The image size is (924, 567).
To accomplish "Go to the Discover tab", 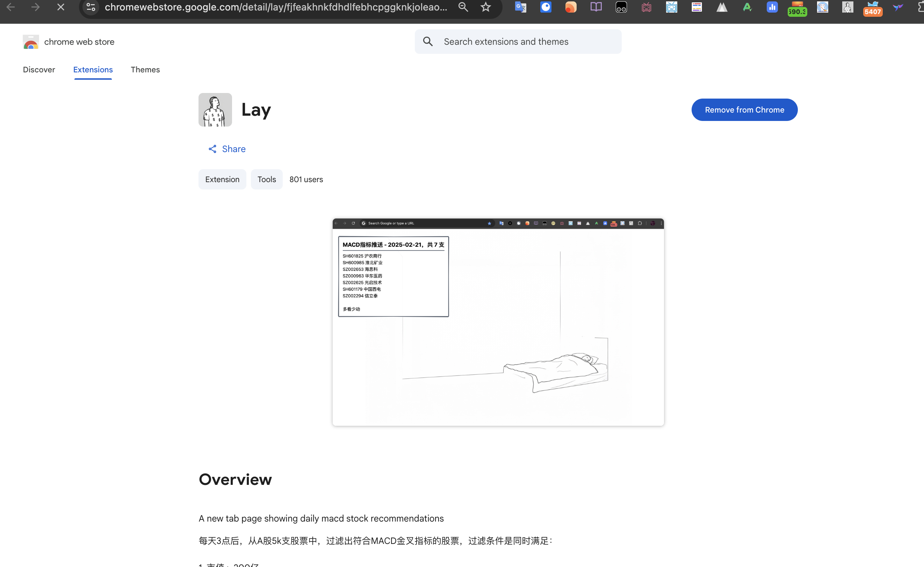I will [39, 70].
